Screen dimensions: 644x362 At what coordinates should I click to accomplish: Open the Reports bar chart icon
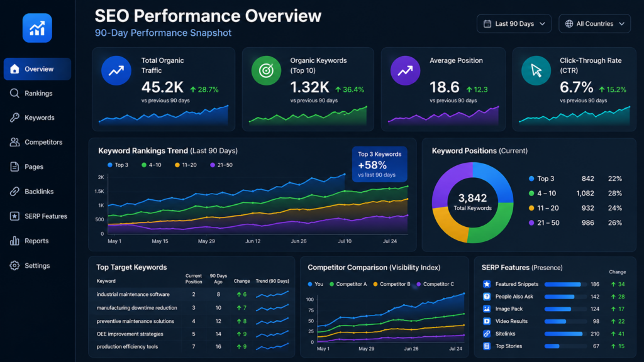point(14,241)
